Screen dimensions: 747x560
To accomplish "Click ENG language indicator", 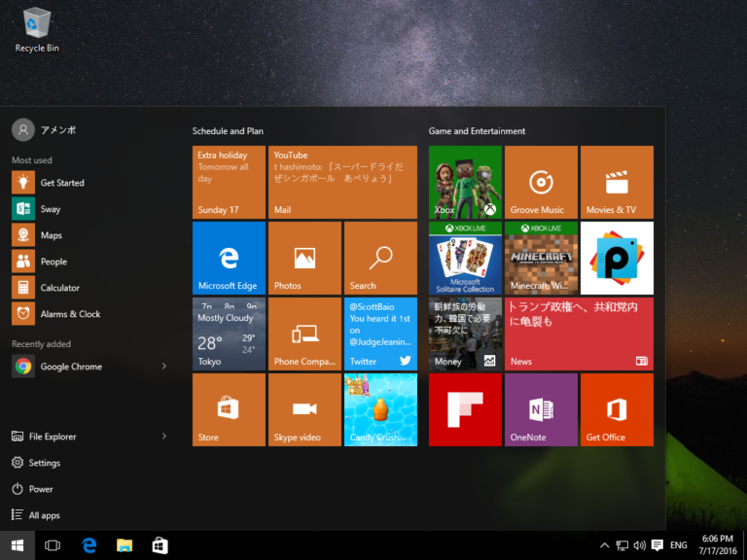I will pyautogui.click(x=678, y=545).
